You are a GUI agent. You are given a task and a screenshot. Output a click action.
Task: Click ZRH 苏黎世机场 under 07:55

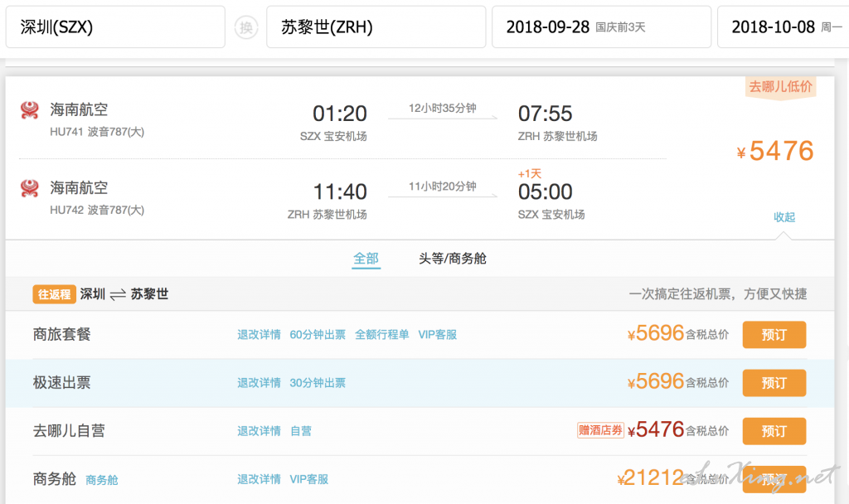558,137
